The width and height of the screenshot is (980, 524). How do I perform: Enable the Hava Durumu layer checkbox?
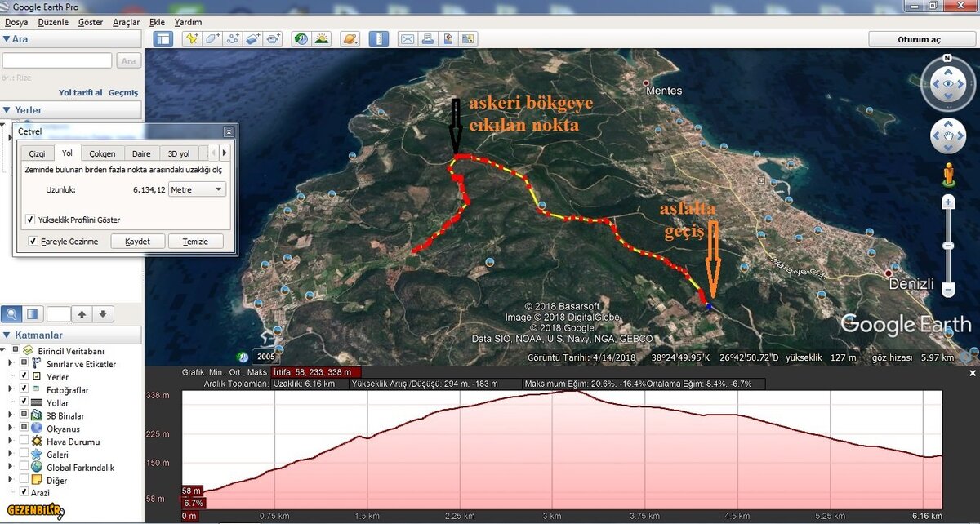24,442
